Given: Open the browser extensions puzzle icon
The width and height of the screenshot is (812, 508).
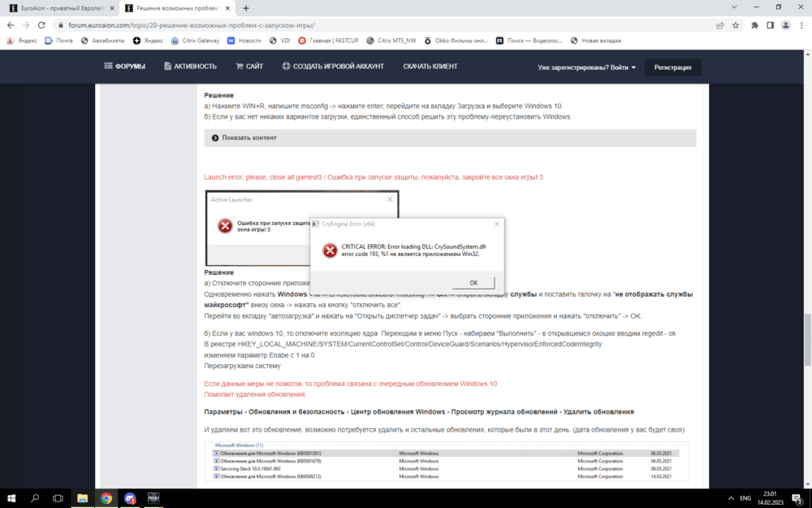Looking at the screenshot, I should coord(754,25).
